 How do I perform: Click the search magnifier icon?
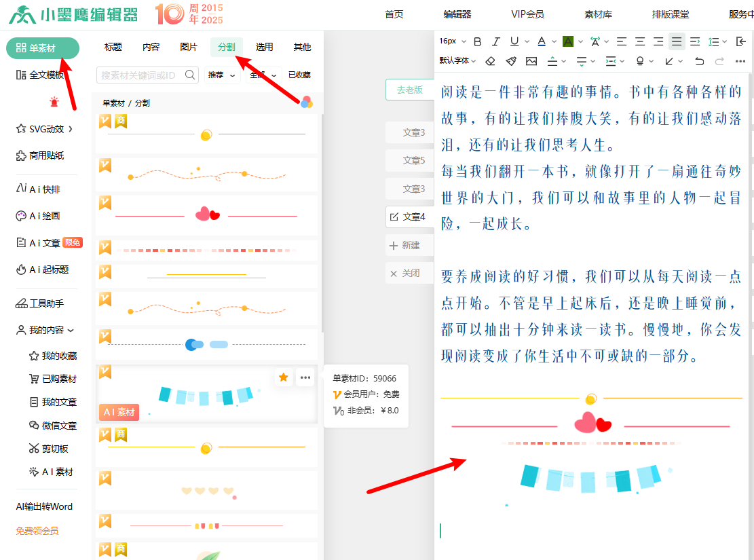pyautogui.click(x=190, y=75)
